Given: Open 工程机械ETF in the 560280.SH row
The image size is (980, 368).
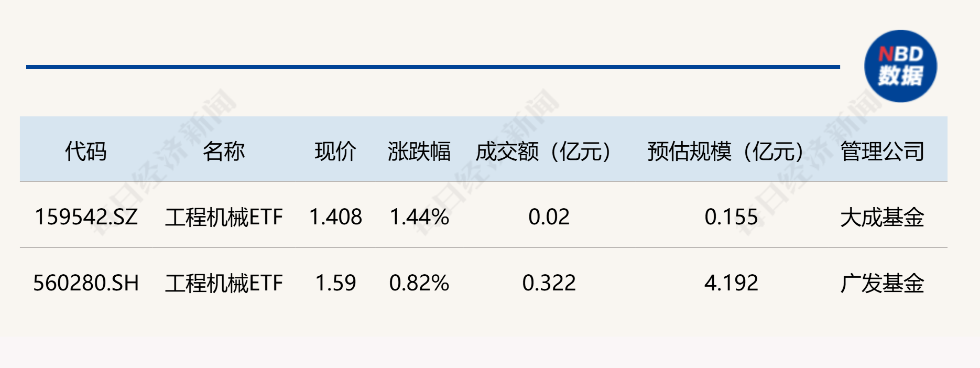Looking at the screenshot, I should (224, 283).
